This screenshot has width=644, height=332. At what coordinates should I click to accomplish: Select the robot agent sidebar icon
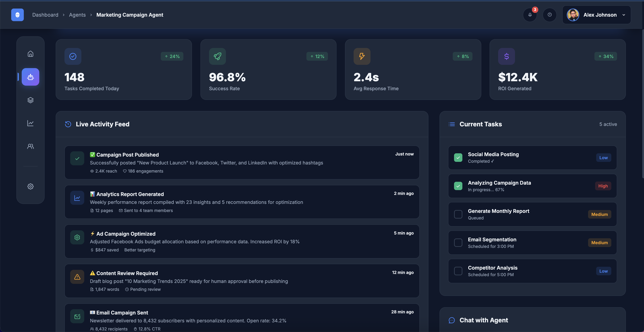tap(30, 77)
